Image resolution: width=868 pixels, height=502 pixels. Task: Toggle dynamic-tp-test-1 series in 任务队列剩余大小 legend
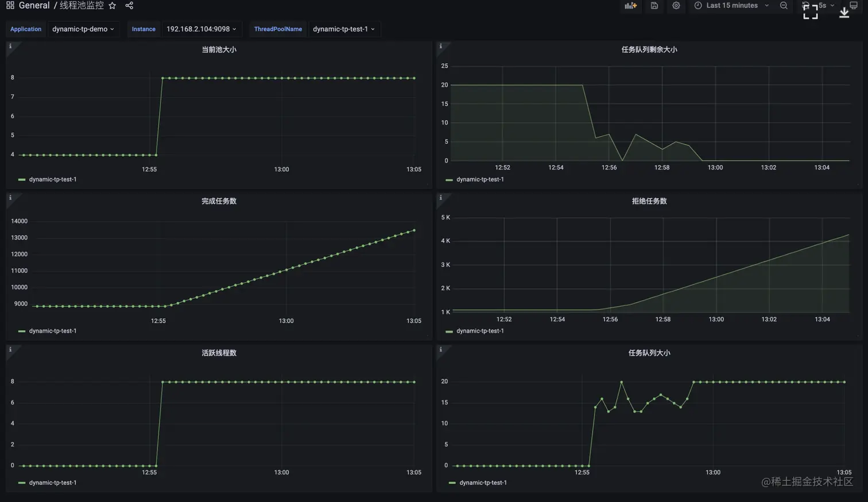click(480, 179)
